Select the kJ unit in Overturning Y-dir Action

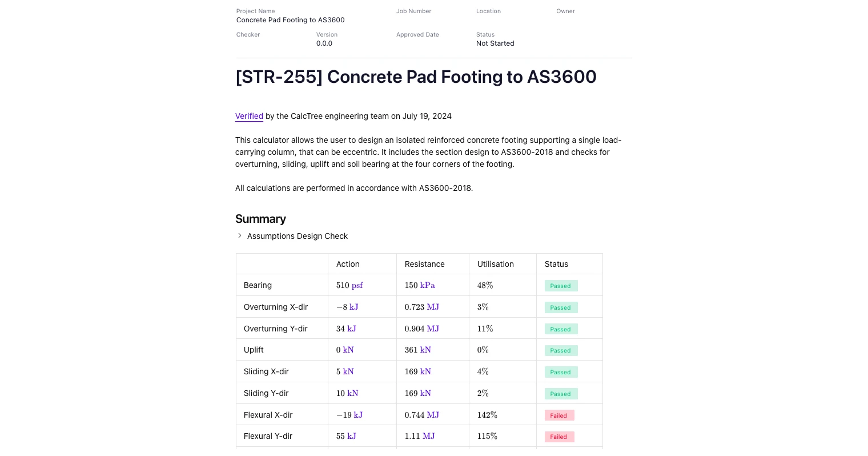[x=351, y=329]
